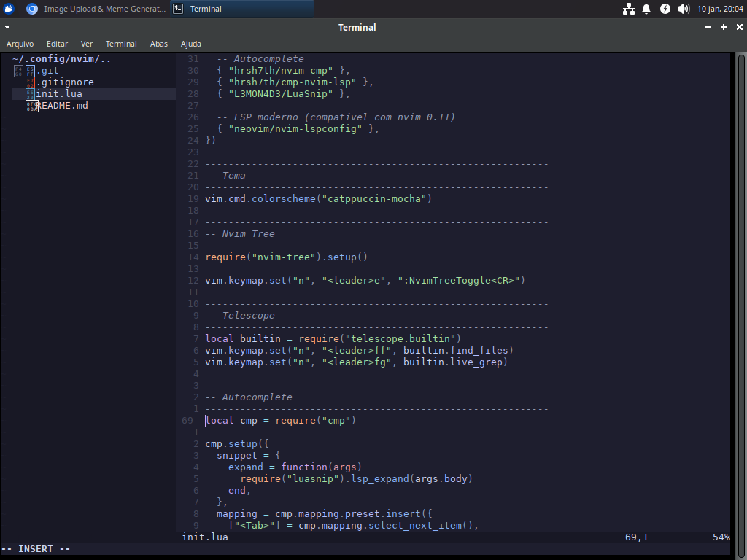Image resolution: width=747 pixels, height=560 pixels.
Task: Click the comment "-- LSP moderno"
Action: (336, 117)
